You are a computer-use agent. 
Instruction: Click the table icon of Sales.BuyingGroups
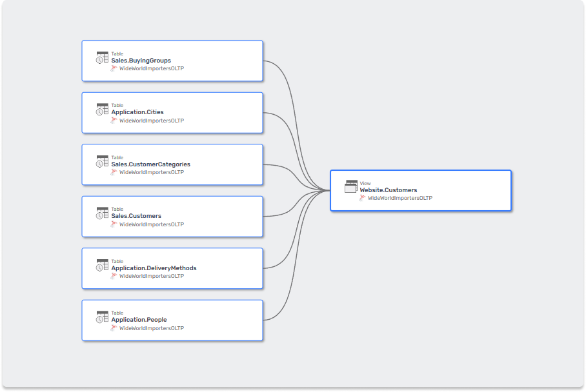pos(102,57)
